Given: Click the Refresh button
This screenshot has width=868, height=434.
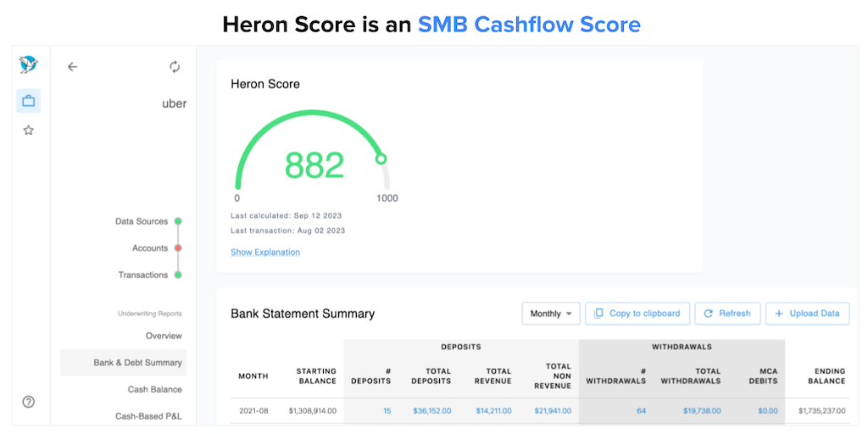Looking at the screenshot, I should coord(727,314).
